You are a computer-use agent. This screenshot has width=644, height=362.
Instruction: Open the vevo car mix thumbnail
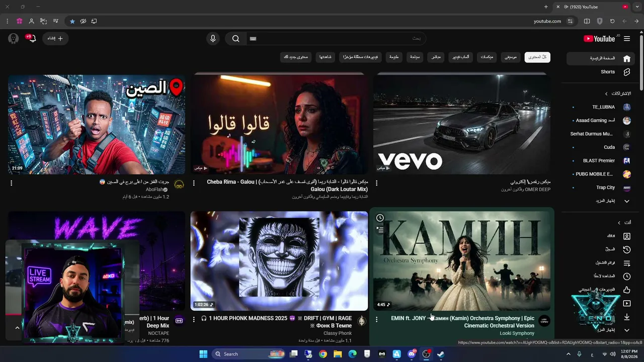(462, 124)
